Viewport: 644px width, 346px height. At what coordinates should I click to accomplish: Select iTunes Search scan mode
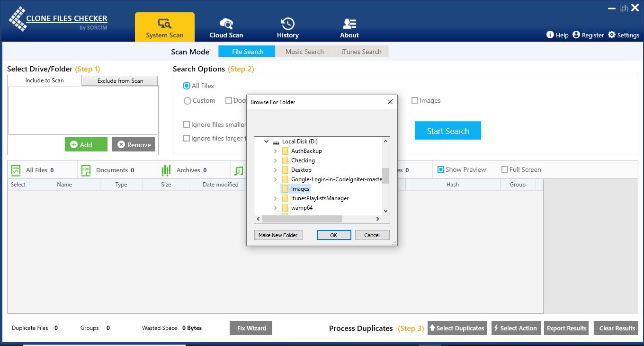(x=361, y=51)
